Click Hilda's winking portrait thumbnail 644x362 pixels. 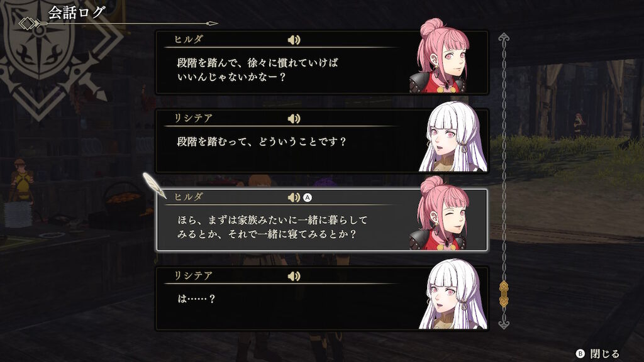click(439, 214)
